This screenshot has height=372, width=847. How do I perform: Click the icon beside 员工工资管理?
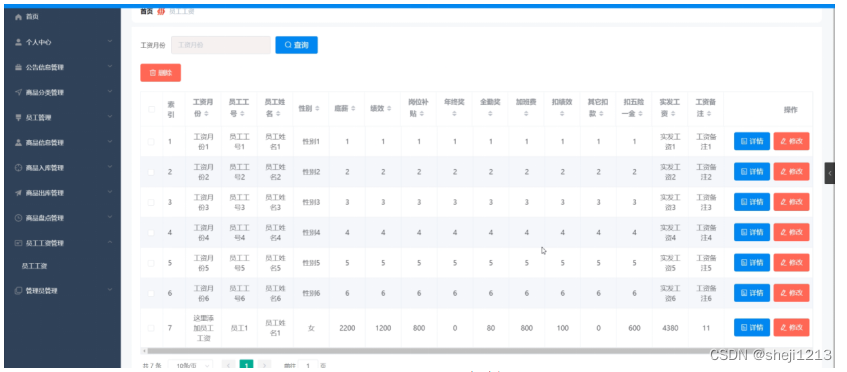click(18, 243)
